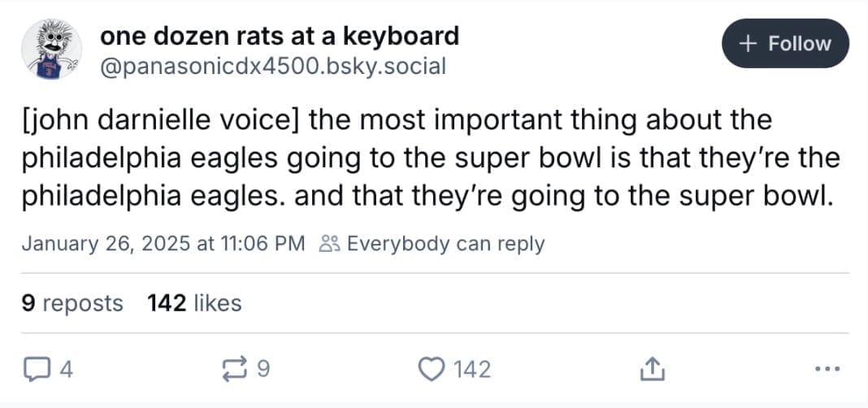Open the 'Everybody can reply' settings label
Image resolution: width=868 pixels, height=408 pixels.
tap(445, 243)
